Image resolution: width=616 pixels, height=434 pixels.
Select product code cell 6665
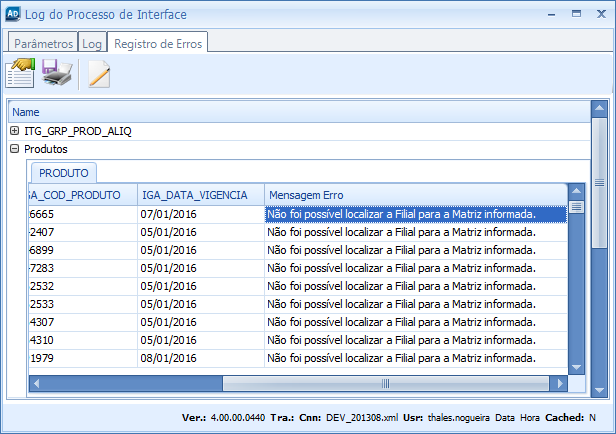coord(83,214)
